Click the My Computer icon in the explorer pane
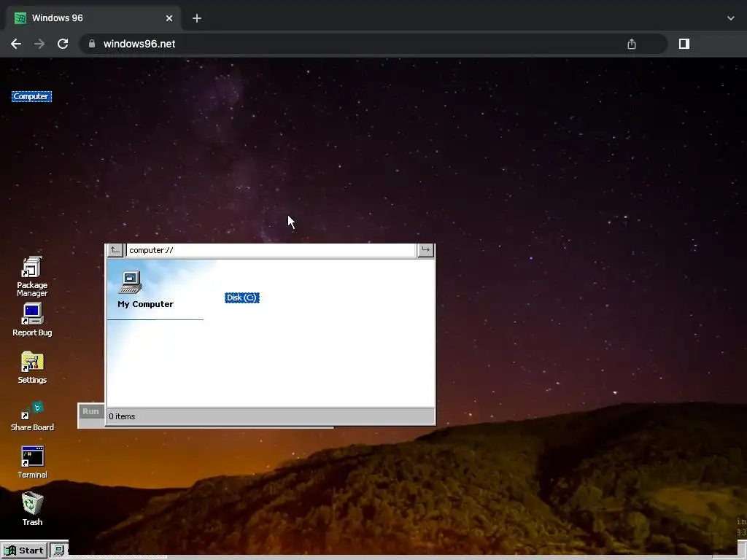747x560 pixels. point(130,282)
